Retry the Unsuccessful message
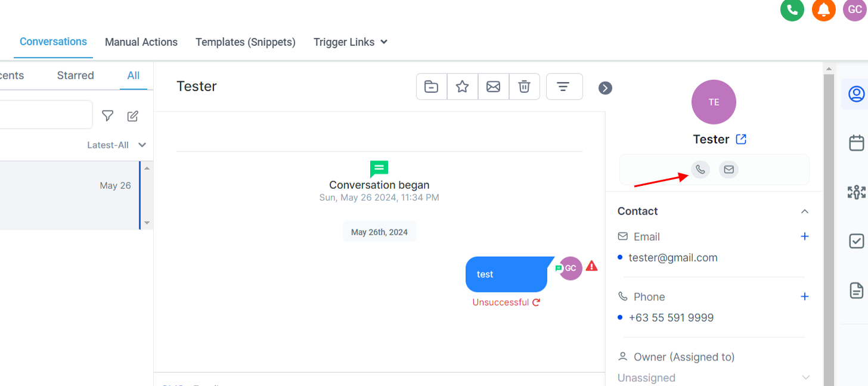This screenshot has height=386, width=868. [x=536, y=302]
